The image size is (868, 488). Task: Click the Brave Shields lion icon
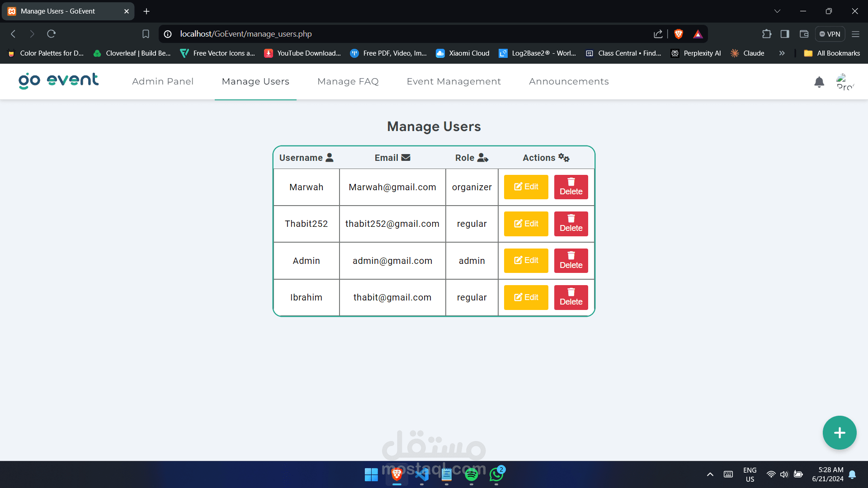click(678, 34)
